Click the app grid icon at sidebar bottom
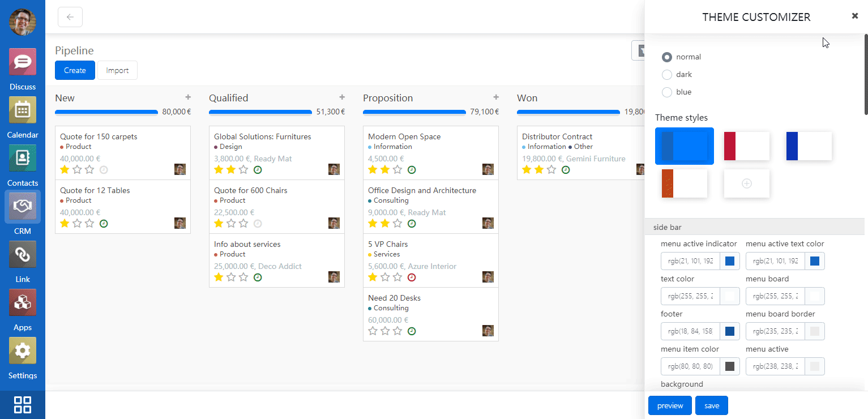868x419 pixels. (23, 404)
